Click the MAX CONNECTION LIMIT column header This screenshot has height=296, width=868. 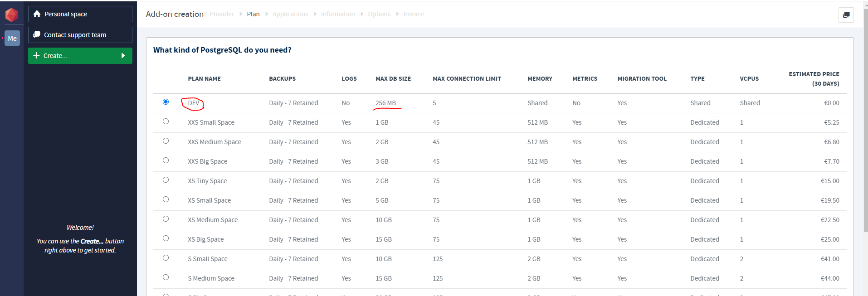[x=467, y=78]
